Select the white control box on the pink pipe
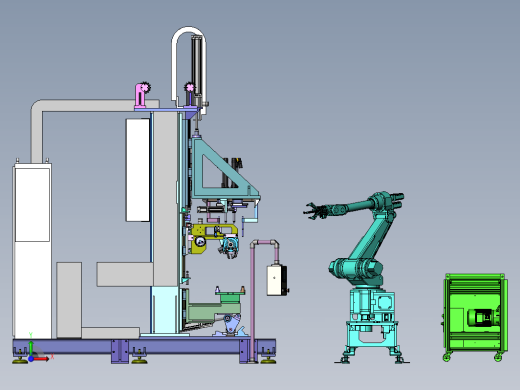 (276, 280)
